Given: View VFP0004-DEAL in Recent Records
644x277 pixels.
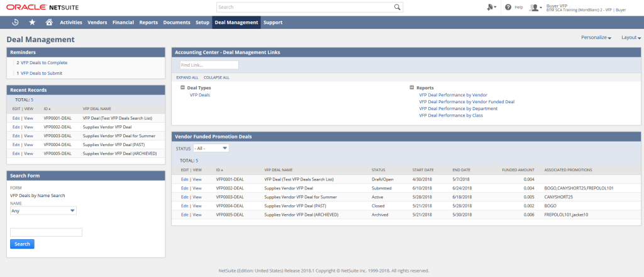Looking at the screenshot, I should (x=28, y=145).
